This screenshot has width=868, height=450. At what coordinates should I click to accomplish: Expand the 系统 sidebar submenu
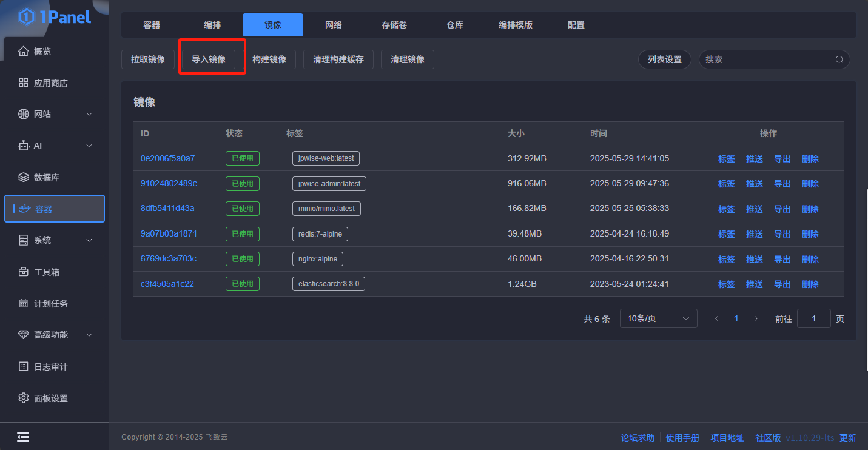[89, 241]
